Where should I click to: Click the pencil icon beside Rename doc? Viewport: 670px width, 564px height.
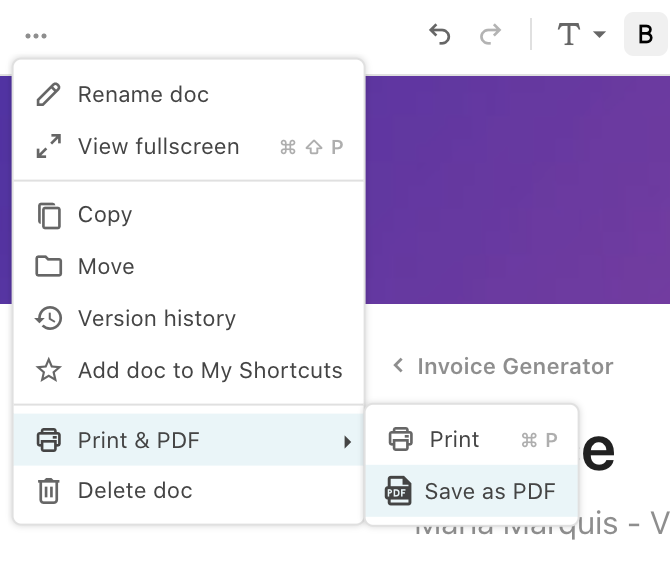pyautogui.click(x=48, y=94)
